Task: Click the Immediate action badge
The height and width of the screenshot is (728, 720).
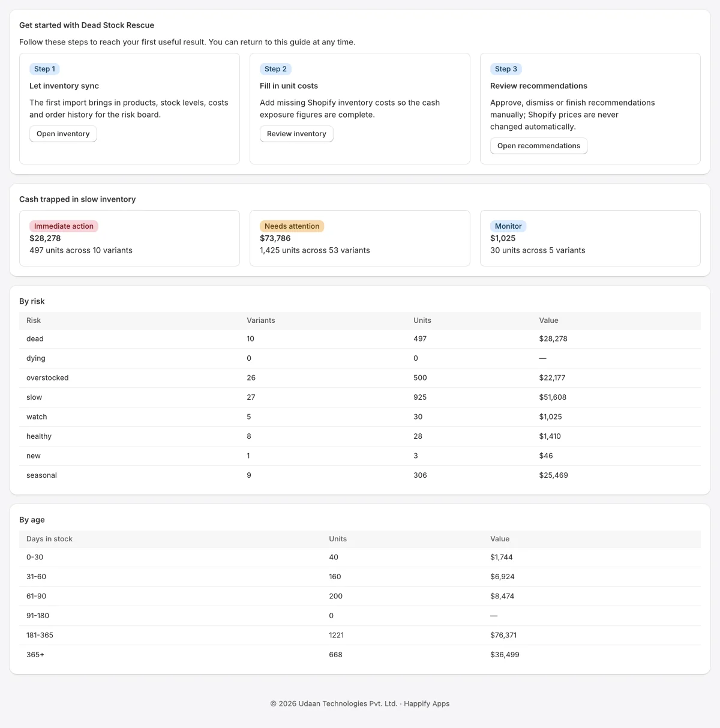Action: click(x=64, y=226)
